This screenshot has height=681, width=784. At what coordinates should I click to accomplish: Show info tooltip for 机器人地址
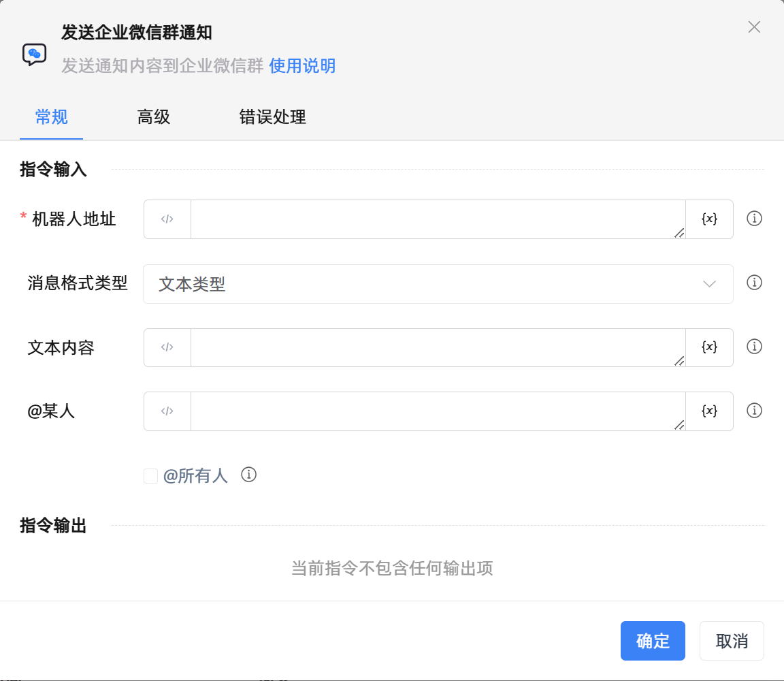754,219
